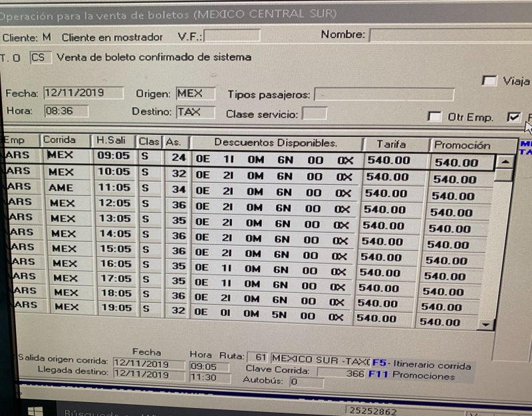Image resolution: width=532 pixels, height=416 pixels.
Task: Click the Autobús field showing 0
Action: 307,381
